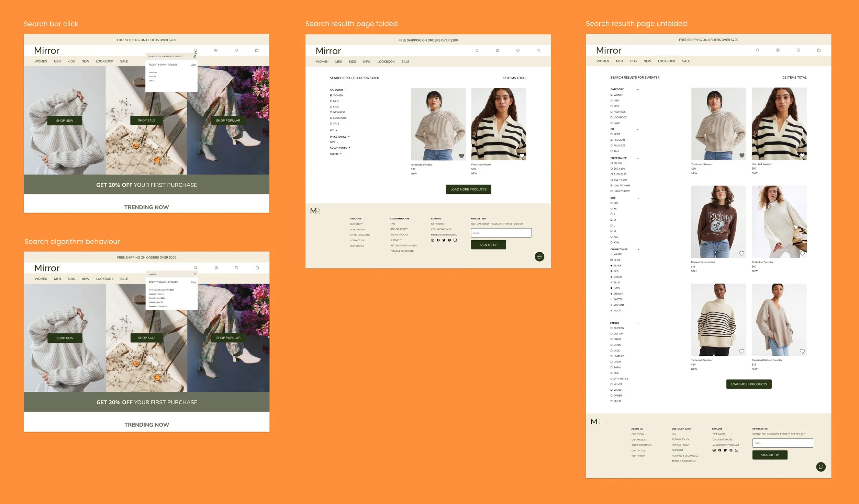The height and width of the screenshot is (504, 859).
Task: Click 'sweater dress' search suggestion
Action: (156, 294)
